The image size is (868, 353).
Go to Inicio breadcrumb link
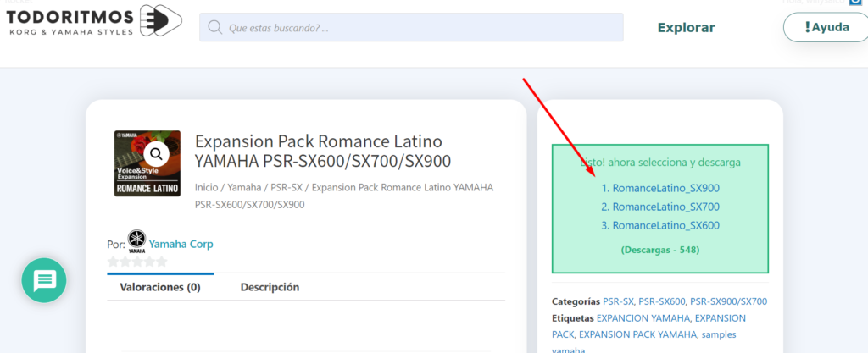click(205, 187)
